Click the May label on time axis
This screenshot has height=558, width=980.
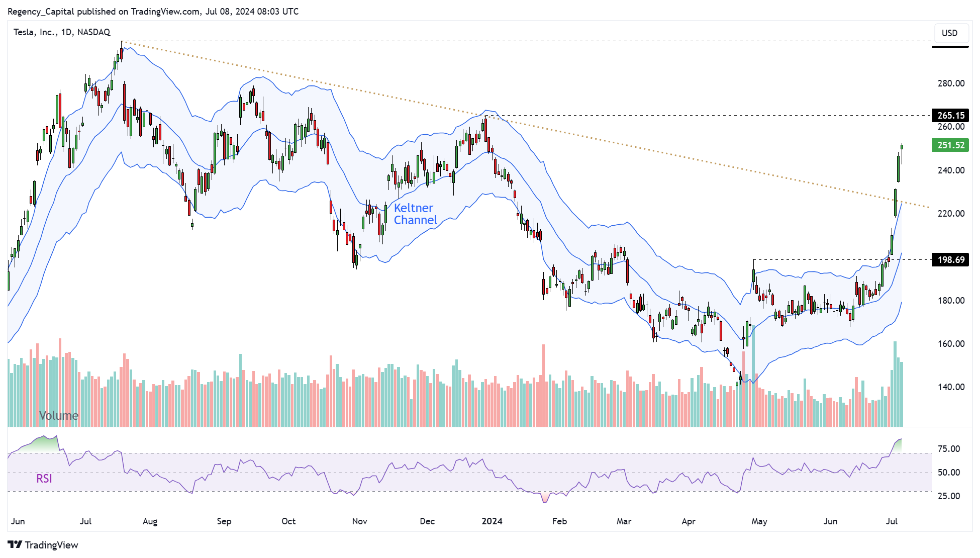pos(759,521)
